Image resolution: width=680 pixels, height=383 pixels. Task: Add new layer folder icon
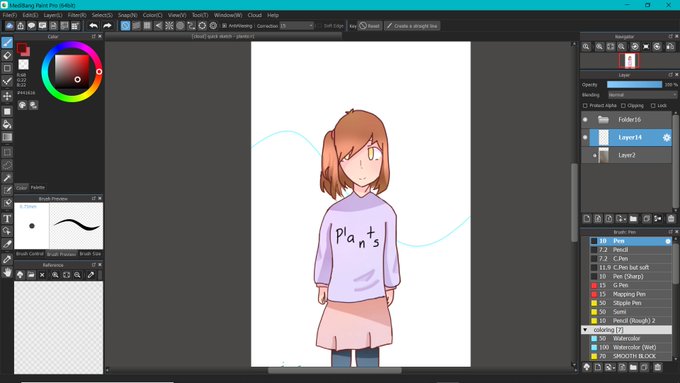[633, 219]
